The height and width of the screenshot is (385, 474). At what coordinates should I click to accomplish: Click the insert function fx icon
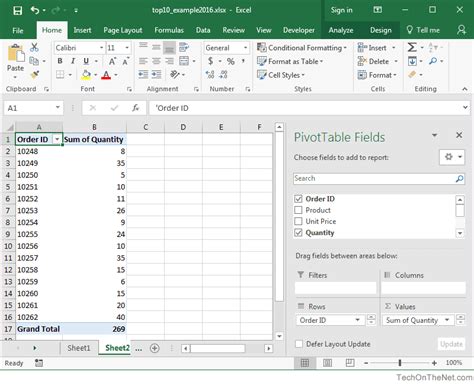135,108
